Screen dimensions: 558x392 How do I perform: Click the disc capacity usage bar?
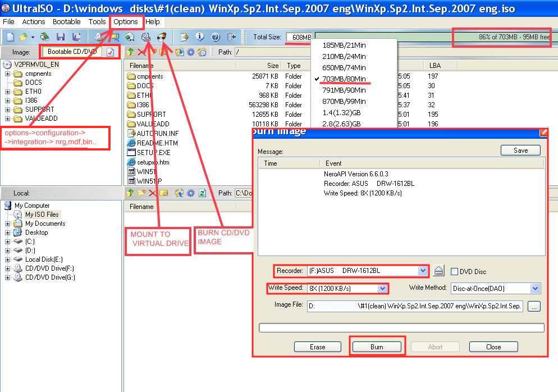pos(432,37)
